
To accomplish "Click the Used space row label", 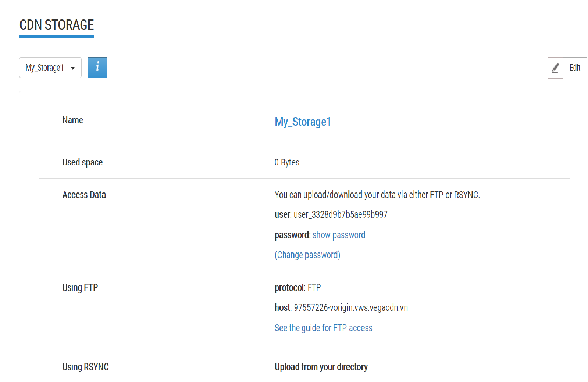I will tap(82, 162).
